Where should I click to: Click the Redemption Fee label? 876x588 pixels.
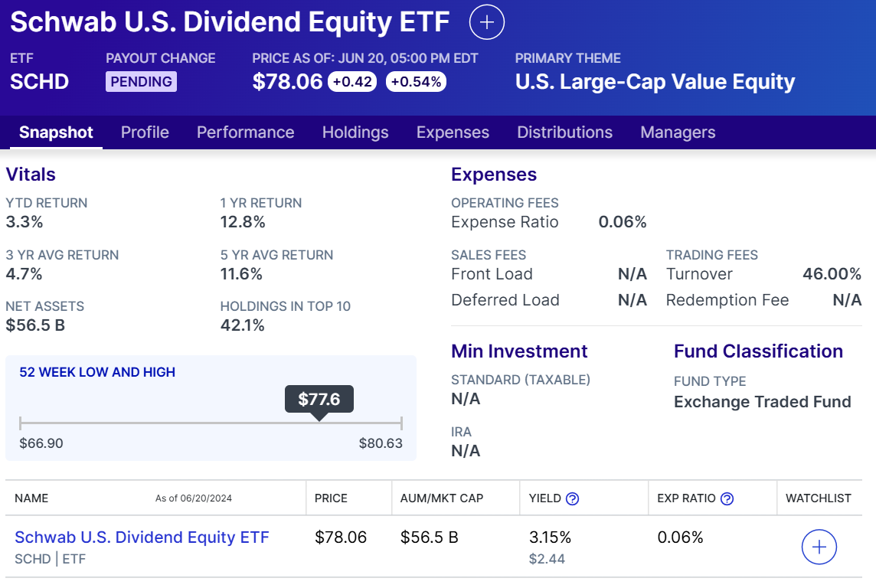click(727, 300)
